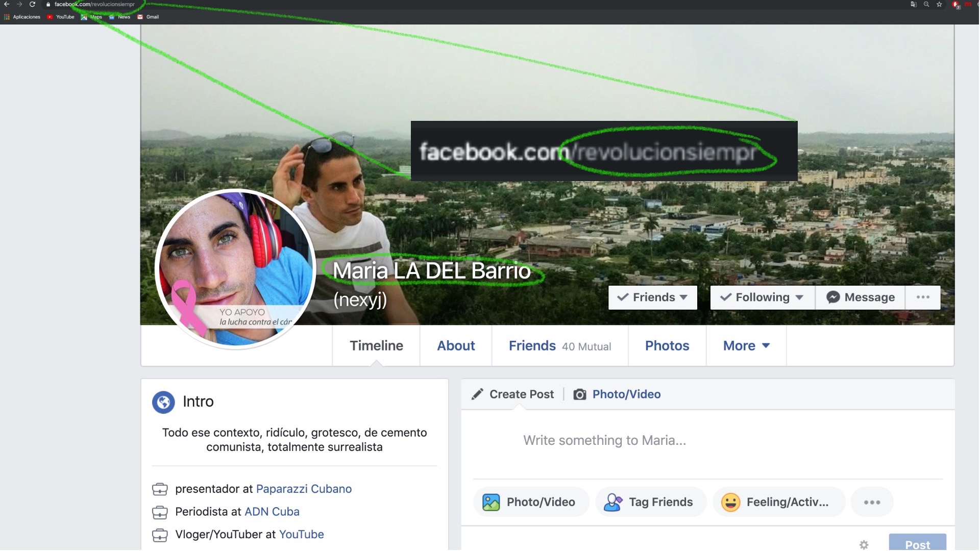Screen dimensions: 980x551
Task: Open the News bookmark
Action: tap(119, 17)
